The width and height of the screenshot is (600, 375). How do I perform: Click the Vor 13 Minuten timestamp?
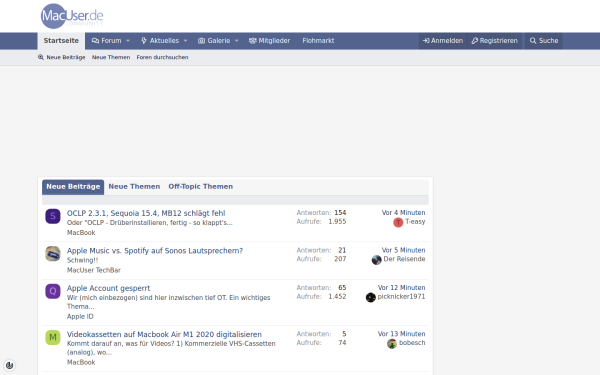point(401,334)
